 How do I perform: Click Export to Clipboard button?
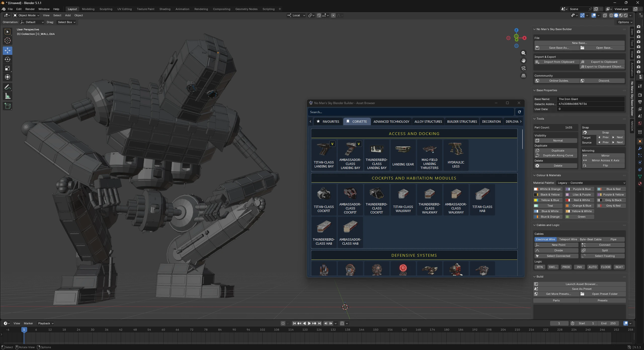[602, 62]
